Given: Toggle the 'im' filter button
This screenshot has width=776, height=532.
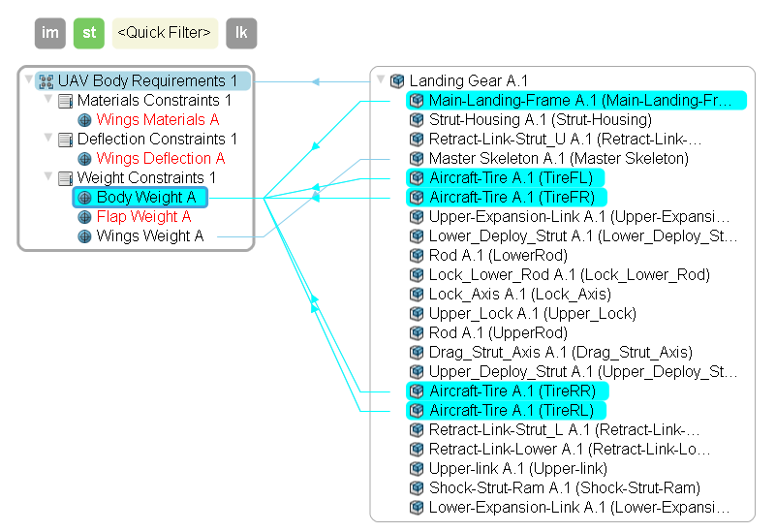Looking at the screenshot, I should click(x=50, y=33).
